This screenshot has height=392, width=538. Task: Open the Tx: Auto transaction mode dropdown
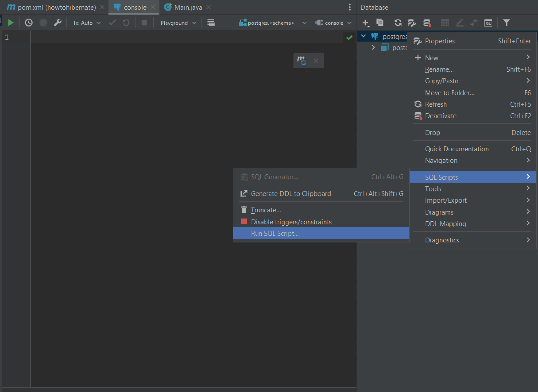click(87, 23)
